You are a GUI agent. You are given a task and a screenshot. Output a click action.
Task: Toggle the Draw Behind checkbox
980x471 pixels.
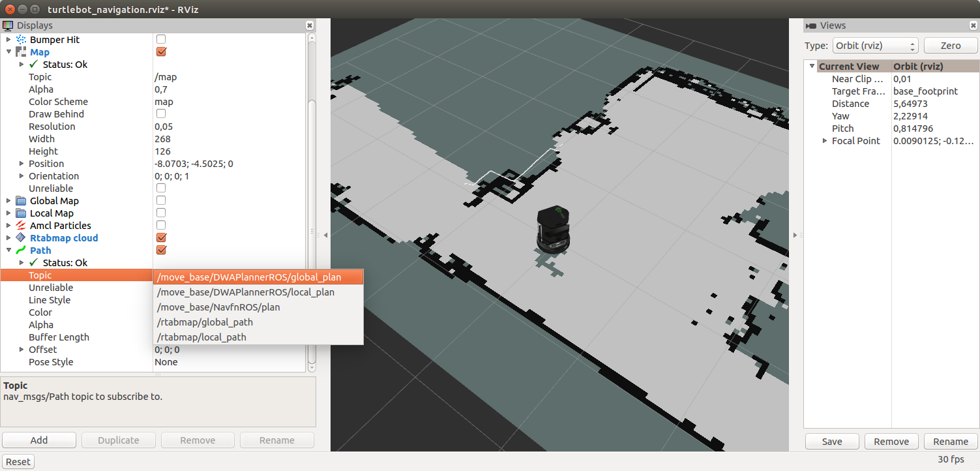161,114
